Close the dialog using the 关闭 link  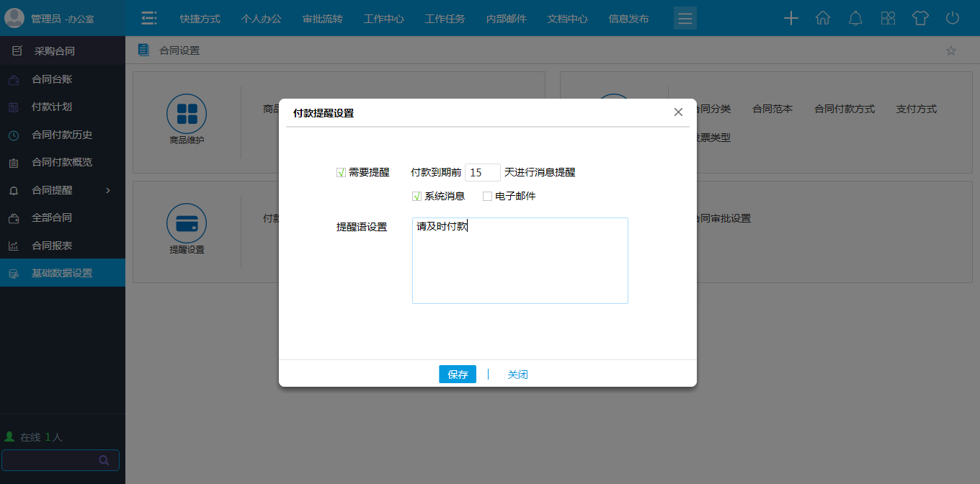tap(517, 374)
